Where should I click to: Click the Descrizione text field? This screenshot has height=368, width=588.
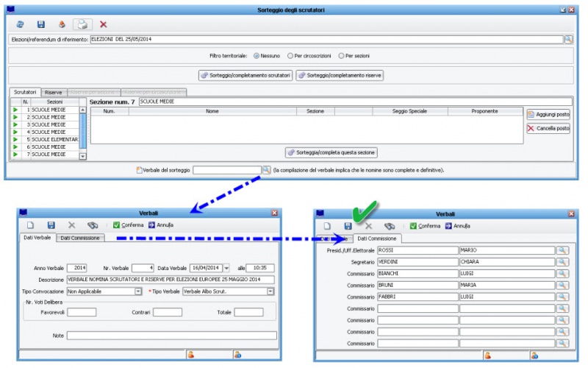pyautogui.click(x=169, y=280)
